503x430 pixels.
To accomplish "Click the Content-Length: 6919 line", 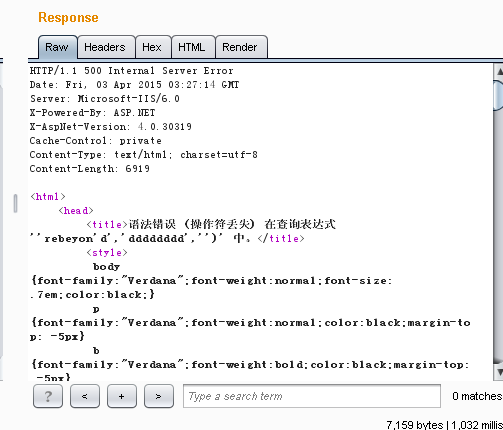I will click(90, 169).
